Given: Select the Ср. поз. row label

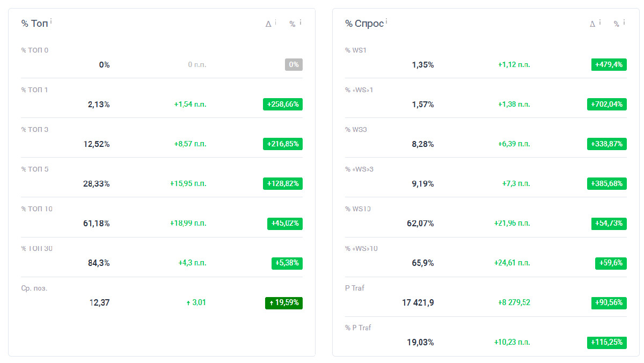Looking at the screenshot, I should coord(34,288).
